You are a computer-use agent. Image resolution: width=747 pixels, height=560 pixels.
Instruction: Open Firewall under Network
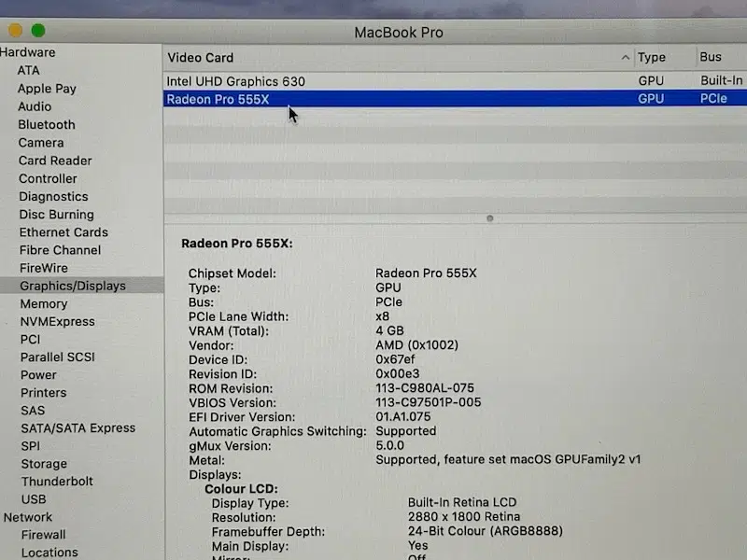click(x=43, y=535)
